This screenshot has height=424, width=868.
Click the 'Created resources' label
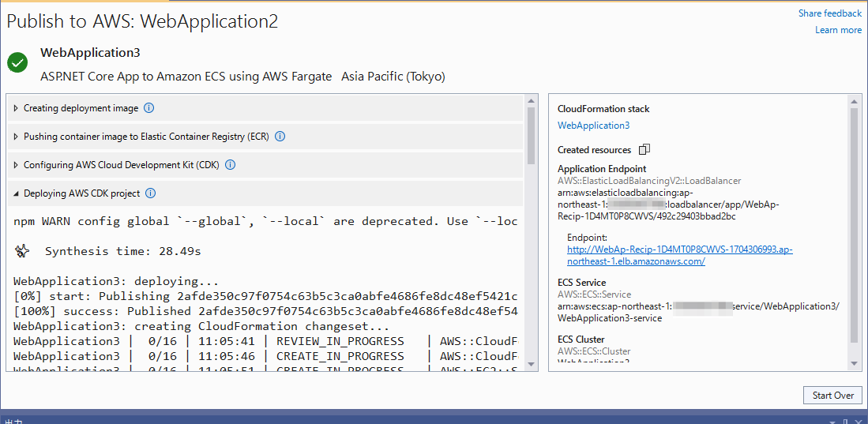tap(594, 150)
